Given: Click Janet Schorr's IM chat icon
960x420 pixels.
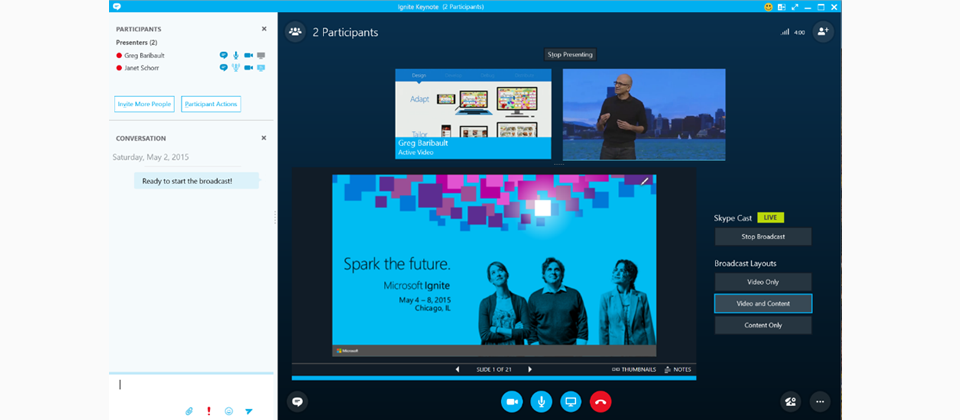Looking at the screenshot, I should [x=224, y=67].
